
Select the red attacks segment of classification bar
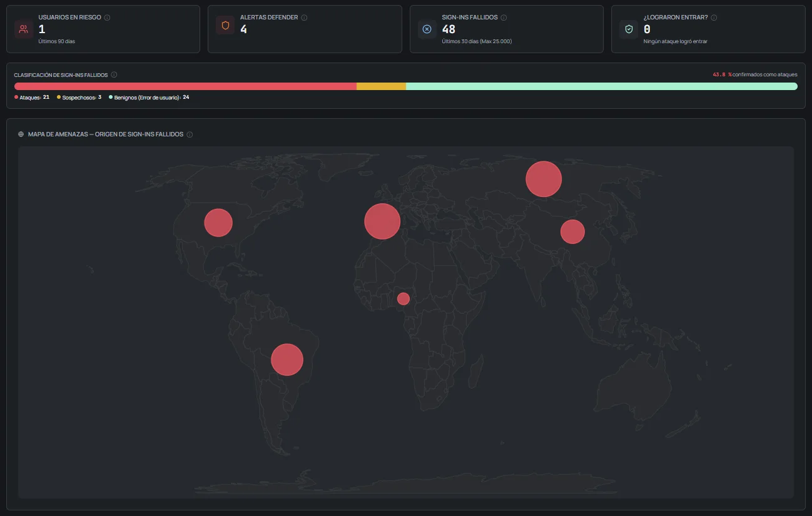point(185,86)
